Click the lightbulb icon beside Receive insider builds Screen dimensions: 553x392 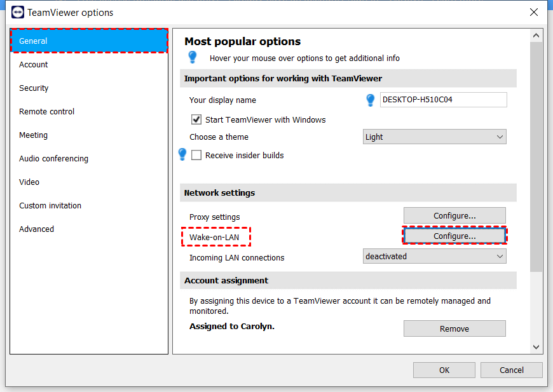click(x=182, y=154)
